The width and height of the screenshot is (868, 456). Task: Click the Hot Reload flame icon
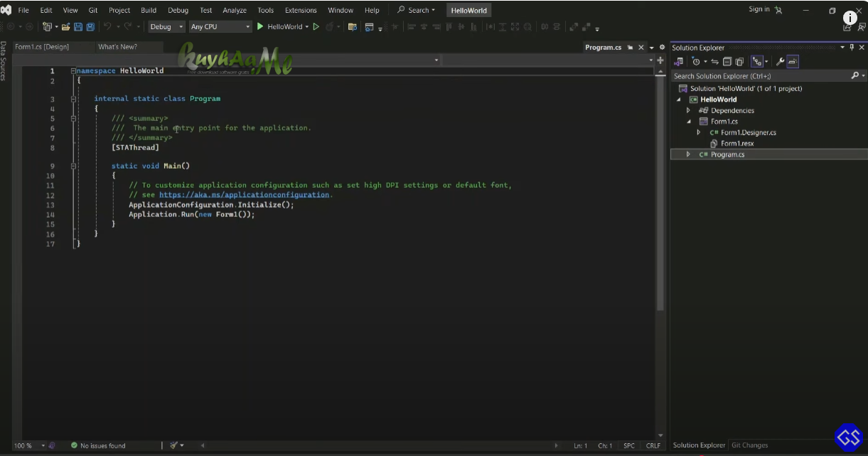330,27
